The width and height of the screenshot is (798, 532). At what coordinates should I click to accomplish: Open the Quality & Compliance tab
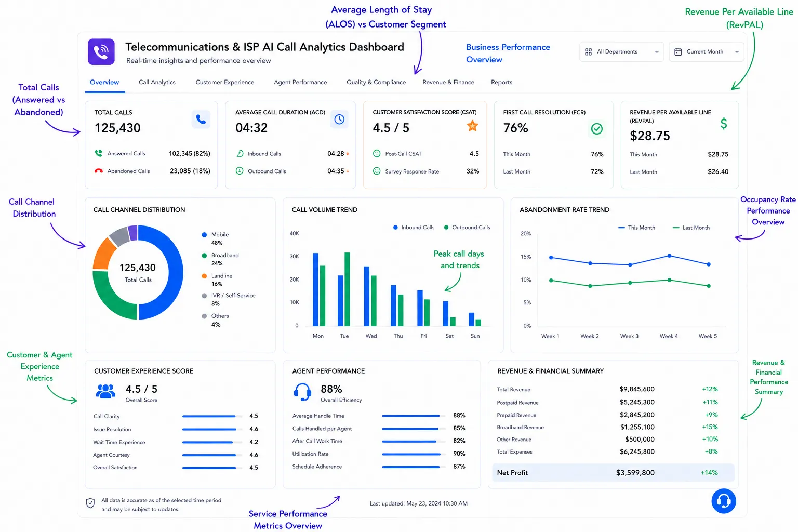point(376,82)
